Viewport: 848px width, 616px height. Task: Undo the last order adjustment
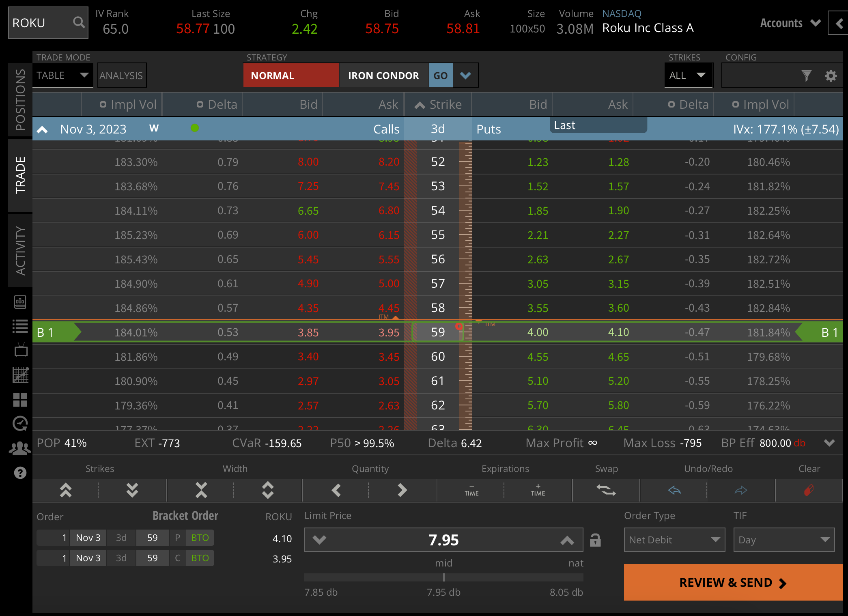tap(674, 490)
